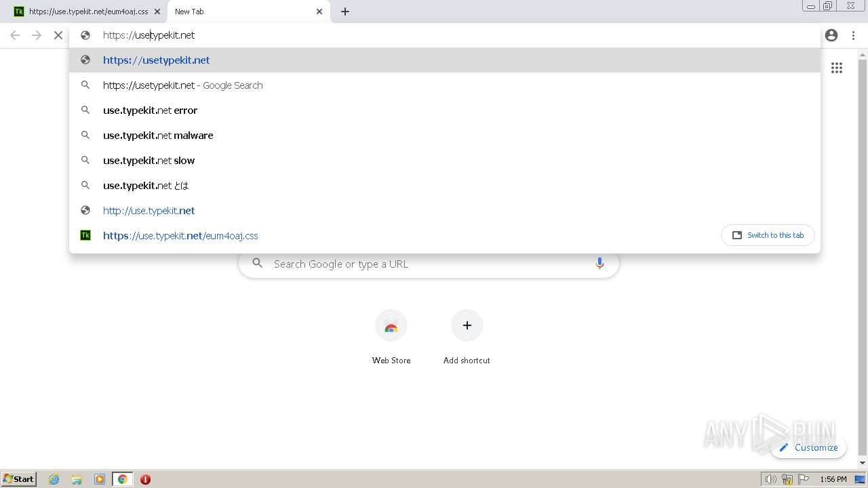
Task: Click the Add shortcut label text
Action: click(x=467, y=361)
